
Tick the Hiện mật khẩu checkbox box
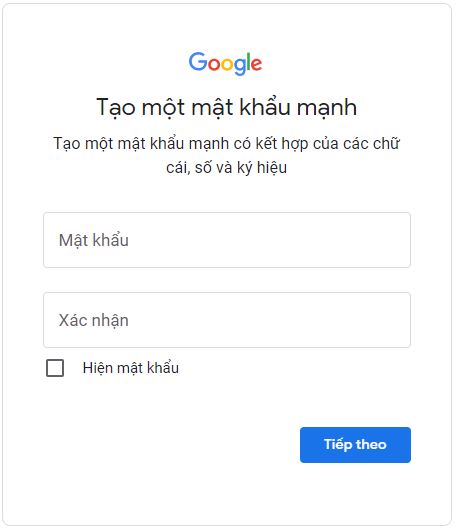[55, 368]
